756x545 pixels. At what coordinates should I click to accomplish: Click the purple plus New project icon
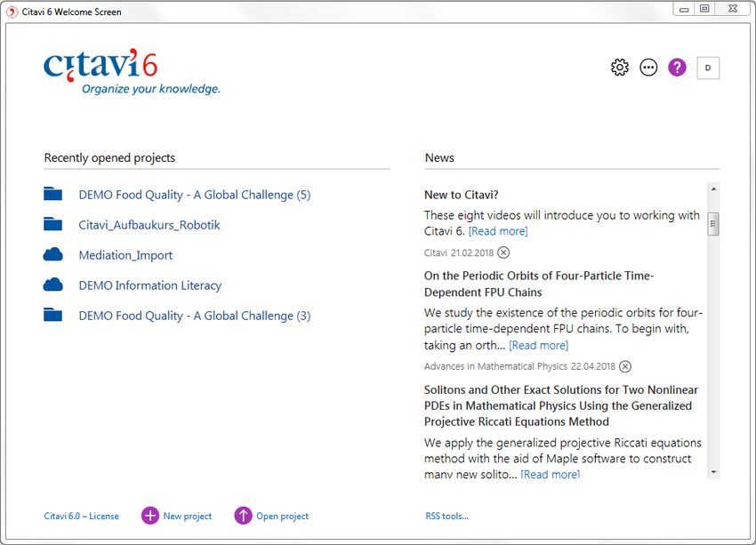coord(150,516)
